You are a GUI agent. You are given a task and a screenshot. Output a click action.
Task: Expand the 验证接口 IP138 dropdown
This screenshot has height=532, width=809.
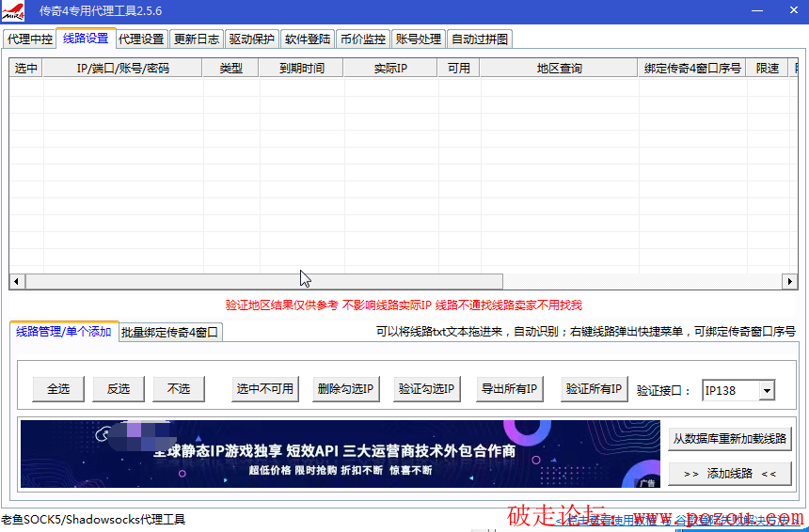pyautogui.click(x=767, y=391)
